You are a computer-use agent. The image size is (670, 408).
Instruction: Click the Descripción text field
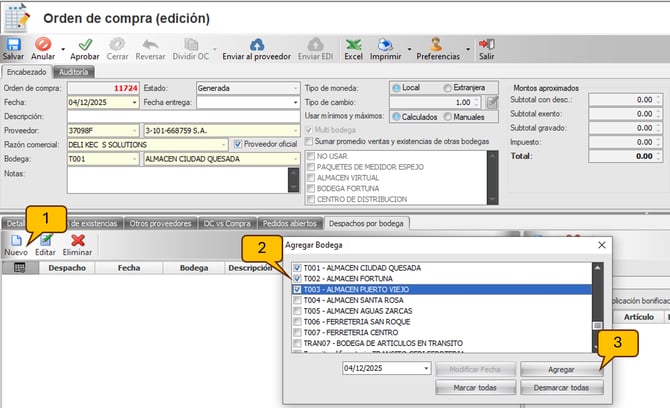[x=181, y=115]
